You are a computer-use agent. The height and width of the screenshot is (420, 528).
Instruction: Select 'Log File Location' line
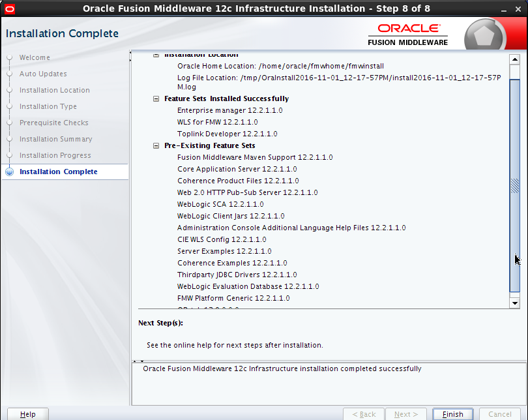click(x=339, y=82)
